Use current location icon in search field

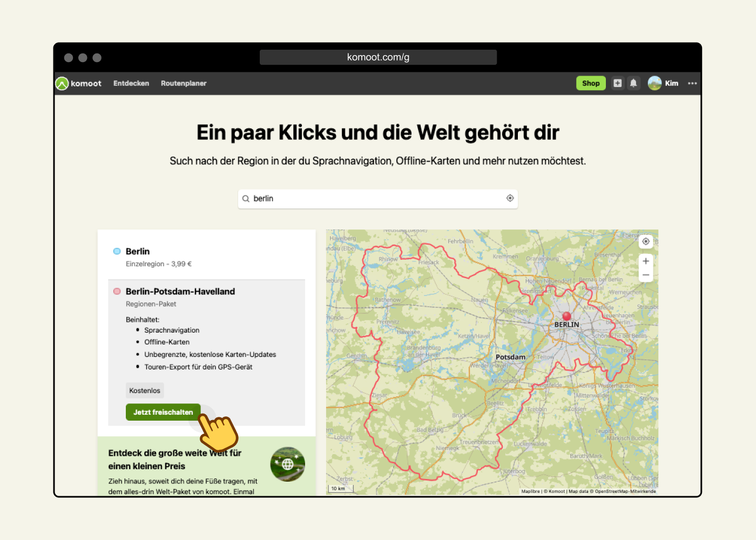pyautogui.click(x=510, y=198)
